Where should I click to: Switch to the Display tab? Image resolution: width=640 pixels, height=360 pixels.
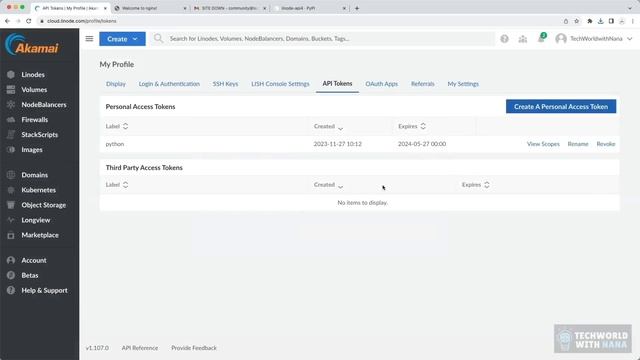(116, 84)
